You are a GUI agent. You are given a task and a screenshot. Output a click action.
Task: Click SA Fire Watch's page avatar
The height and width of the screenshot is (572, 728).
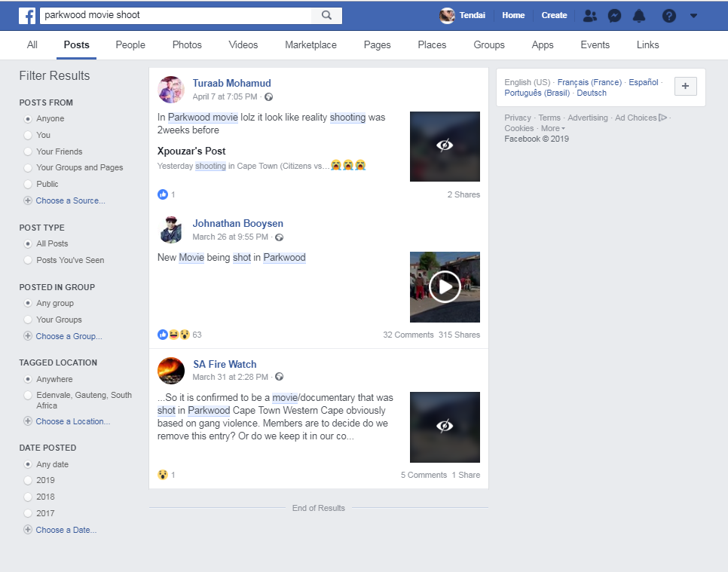coord(171,371)
